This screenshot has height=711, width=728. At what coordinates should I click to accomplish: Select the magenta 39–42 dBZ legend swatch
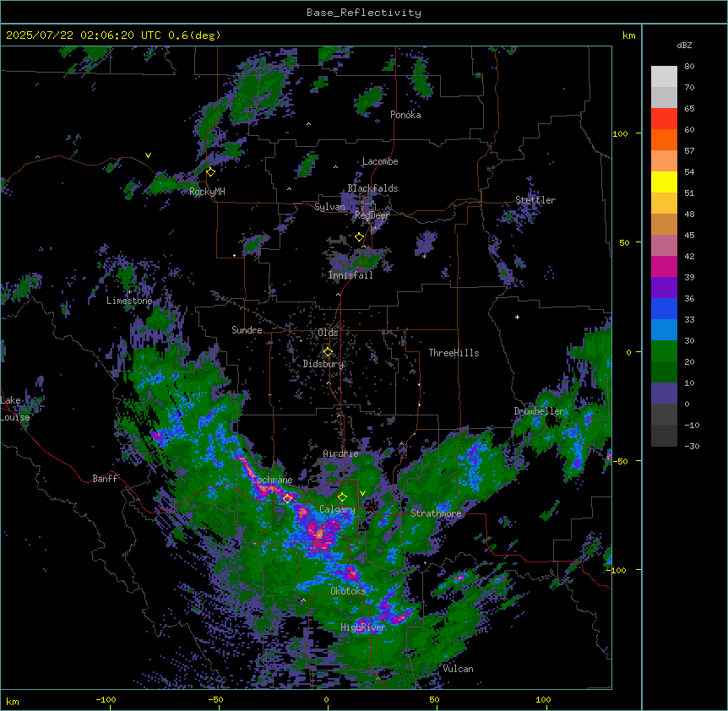coord(664,266)
